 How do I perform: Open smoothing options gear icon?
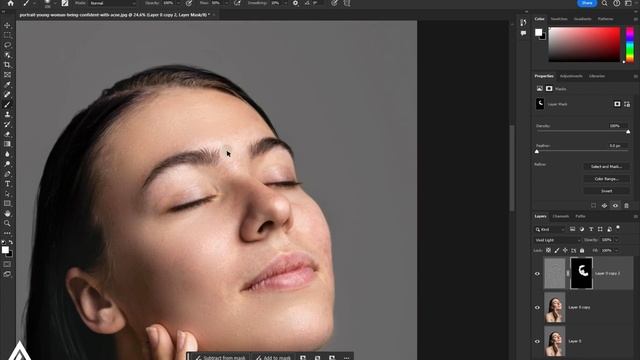pos(295,3)
